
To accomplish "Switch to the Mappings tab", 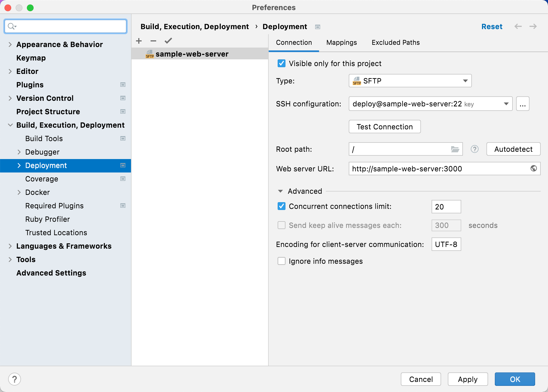I will [x=342, y=42].
